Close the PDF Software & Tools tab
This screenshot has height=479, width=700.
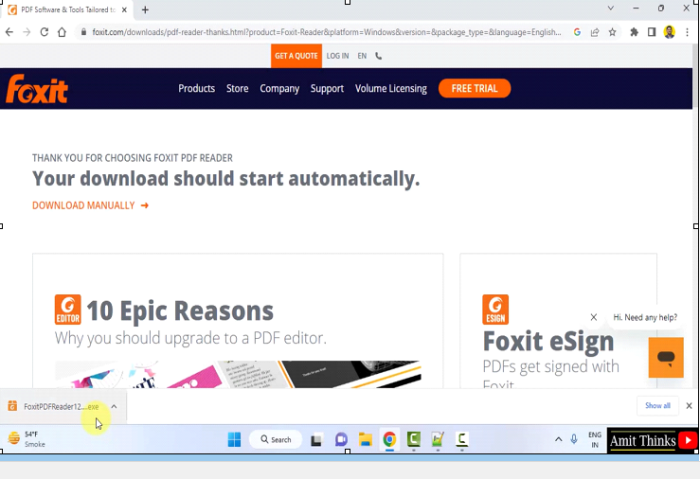[124, 10]
